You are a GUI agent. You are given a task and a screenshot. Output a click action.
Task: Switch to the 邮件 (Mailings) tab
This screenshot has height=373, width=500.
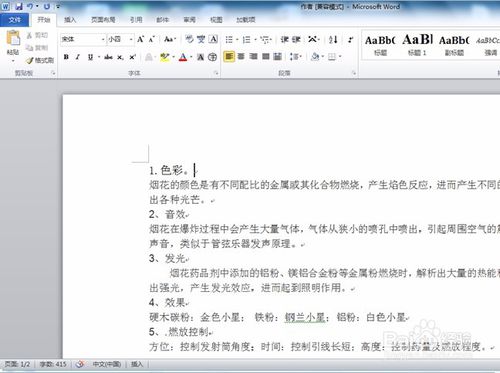[163, 20]
